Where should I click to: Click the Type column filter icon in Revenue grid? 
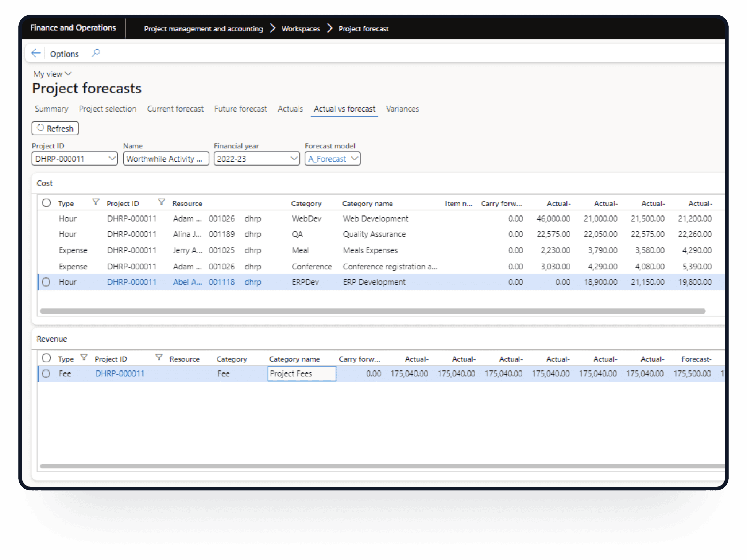(x=84, y=358)
